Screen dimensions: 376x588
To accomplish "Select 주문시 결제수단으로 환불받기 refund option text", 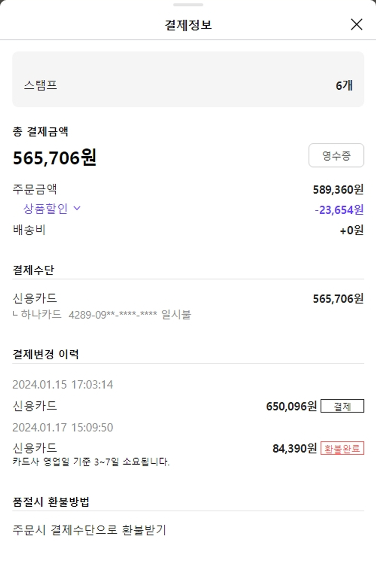I will coord(89,530).
